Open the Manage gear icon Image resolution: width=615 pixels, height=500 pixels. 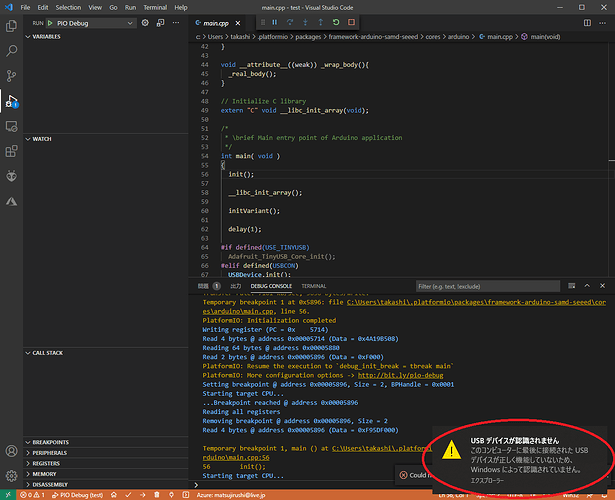click(11, 476)
